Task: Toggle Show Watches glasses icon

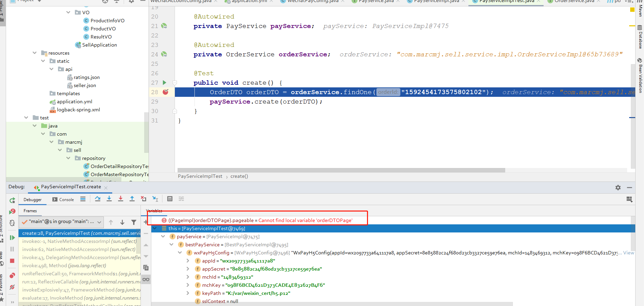Action: 146,279
